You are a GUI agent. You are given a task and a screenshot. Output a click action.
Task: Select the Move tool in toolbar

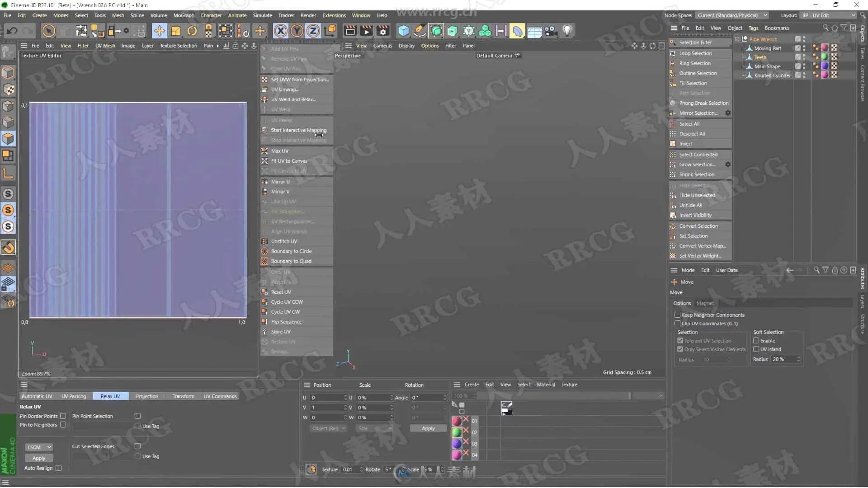pos(159,31)
